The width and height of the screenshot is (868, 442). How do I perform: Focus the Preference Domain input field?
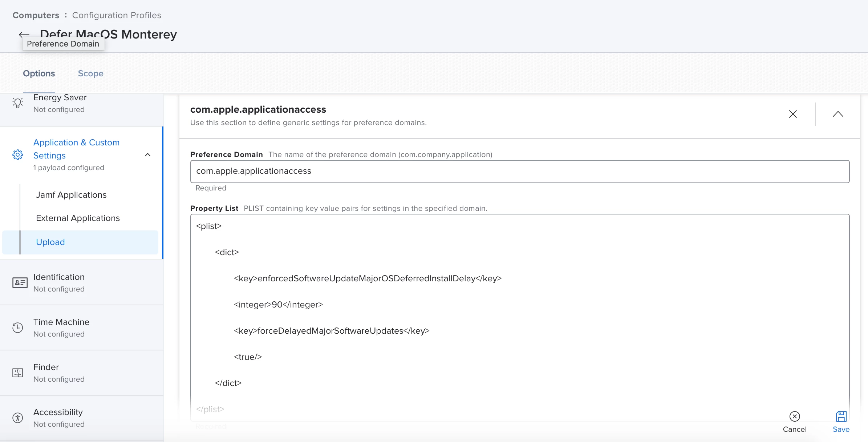pos(520,171)
